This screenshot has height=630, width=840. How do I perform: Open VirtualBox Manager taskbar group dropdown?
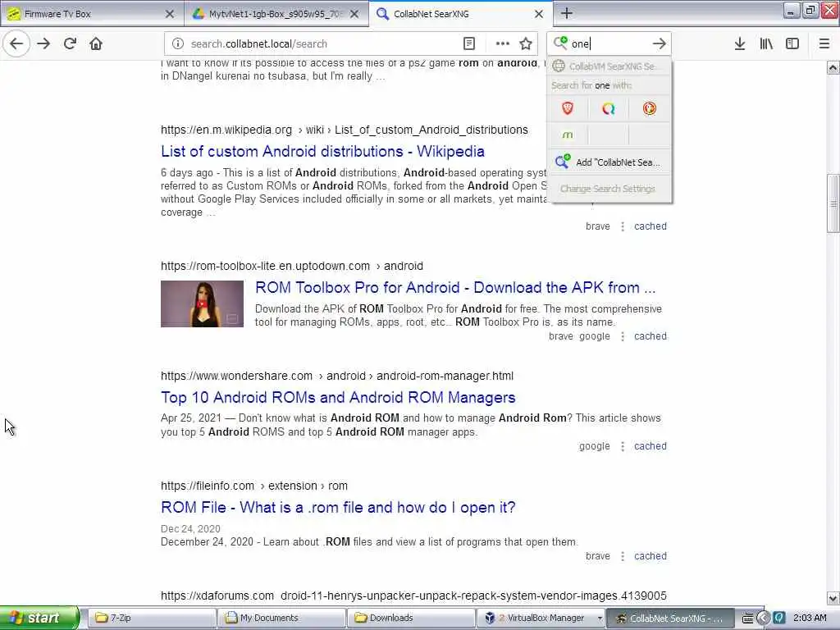pos(600,619)
